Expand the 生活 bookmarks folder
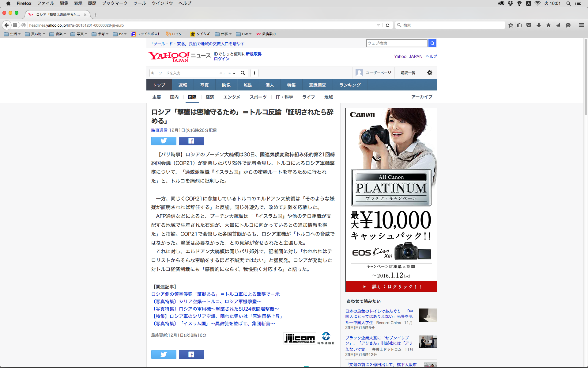The image size is (588, 368). point(12,34)
